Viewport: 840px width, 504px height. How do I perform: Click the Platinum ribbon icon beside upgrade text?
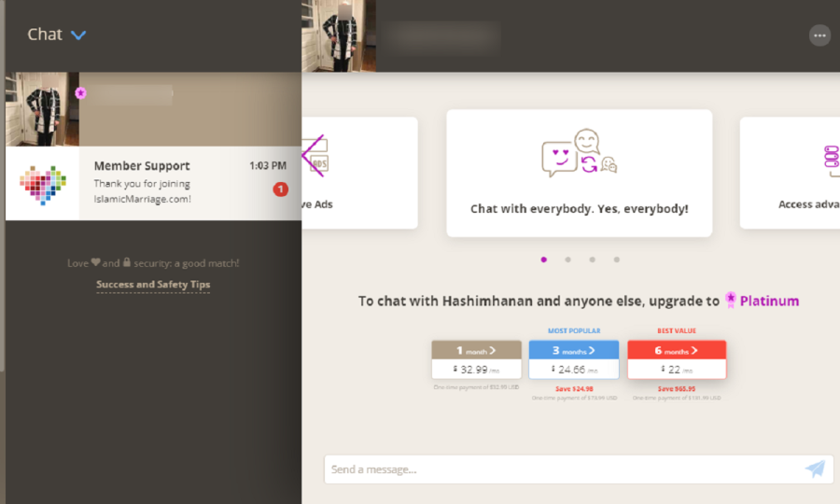click(x=730, y=300)
